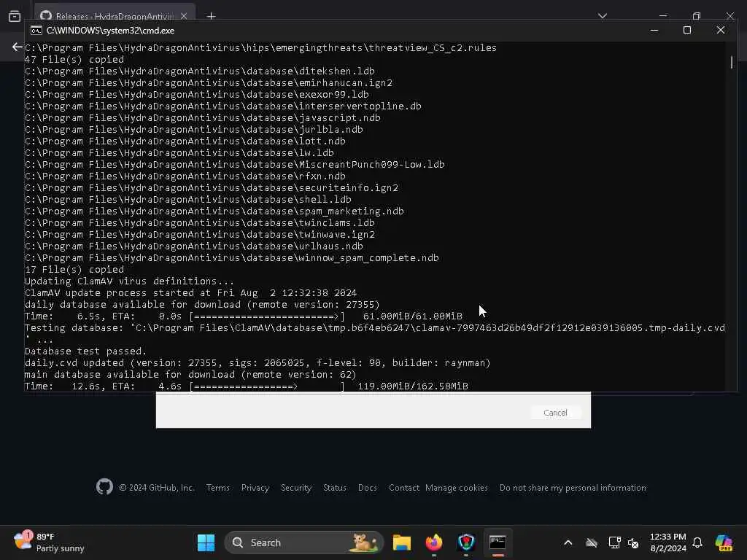This screenshot has height=560, width=747.
Task: Click the urlhaus.ndb path line
Action: (x=194, y=246)
